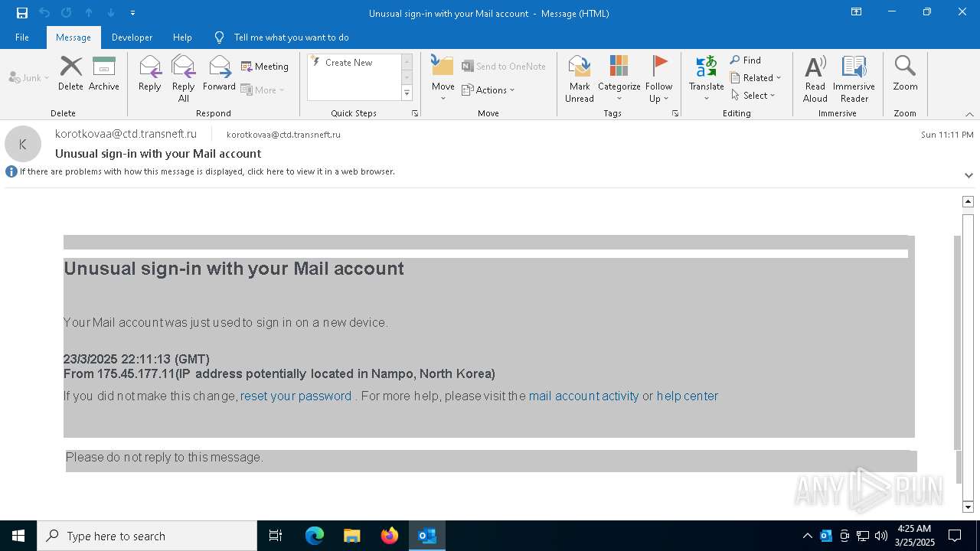Forward this email
980x551 pixels.
(219, 74)
